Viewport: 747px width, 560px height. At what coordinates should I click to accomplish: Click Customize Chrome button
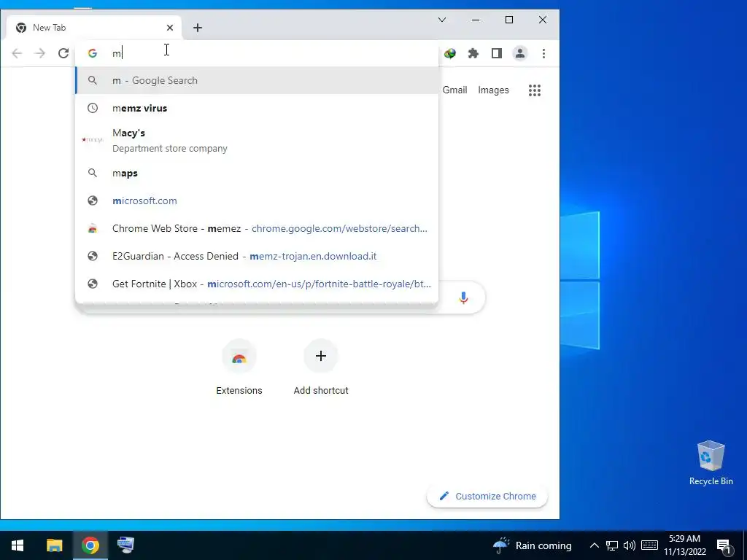[x=487, y=496]
